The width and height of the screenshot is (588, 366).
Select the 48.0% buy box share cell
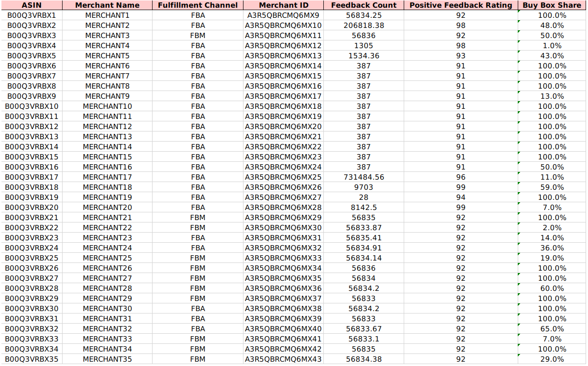coord(552,26)
